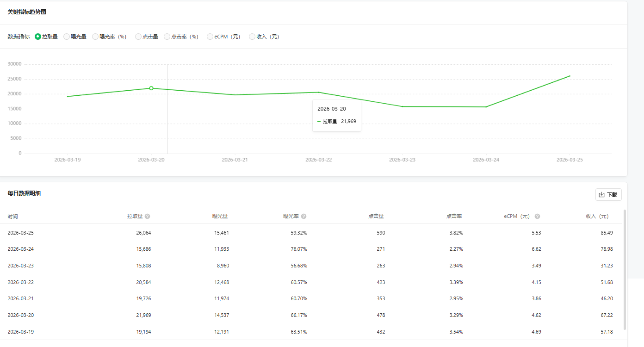This screenshot has width=644, height=347.
Task: Select the 2026-03-25 table row date
Action: (x=21, y=233)
